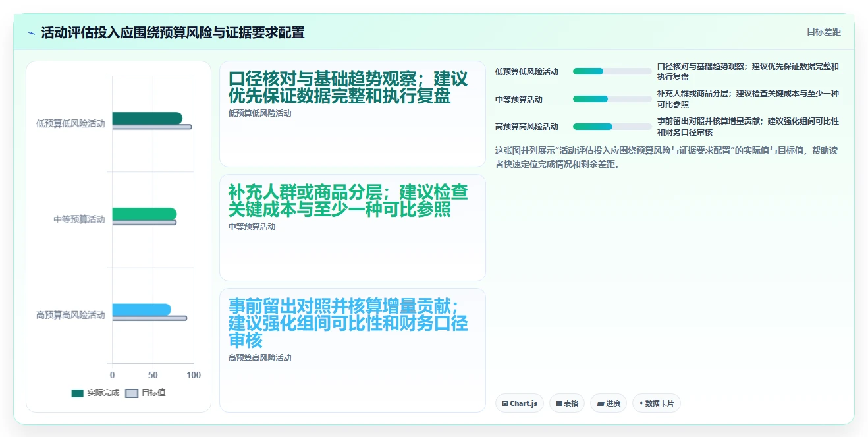Click chart axis label 中等预算活动
Screen dimensions: 868x437
(x=79, y=219)
